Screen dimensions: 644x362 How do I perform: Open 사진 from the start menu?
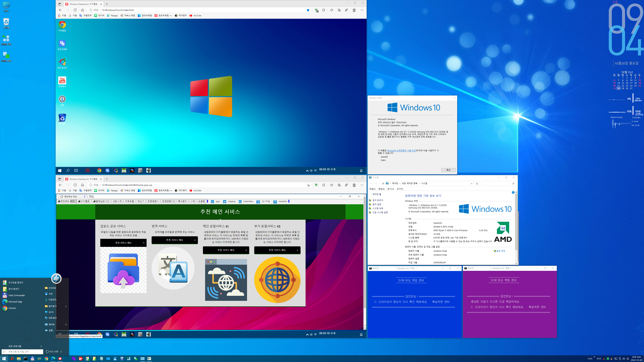(x=49, y=294)
